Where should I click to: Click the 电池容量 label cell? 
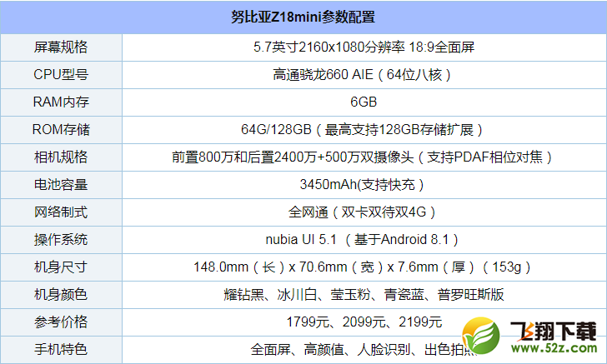point(61,185)
